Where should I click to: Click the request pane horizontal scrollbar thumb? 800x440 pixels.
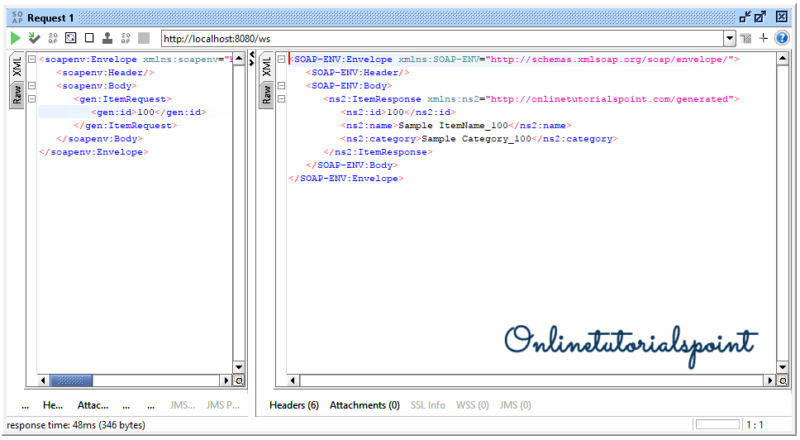[x=70, y=381]
